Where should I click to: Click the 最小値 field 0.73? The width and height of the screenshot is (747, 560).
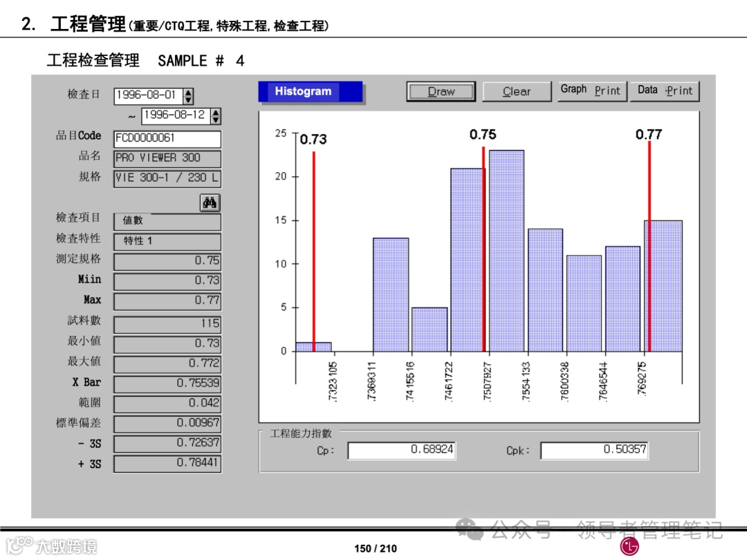pyautogui.click(x=167, y=344)
